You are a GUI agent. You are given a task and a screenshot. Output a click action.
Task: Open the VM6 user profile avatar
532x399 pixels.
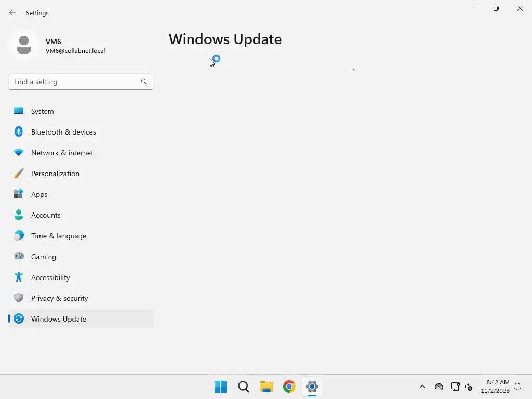[x=24, y=45]
